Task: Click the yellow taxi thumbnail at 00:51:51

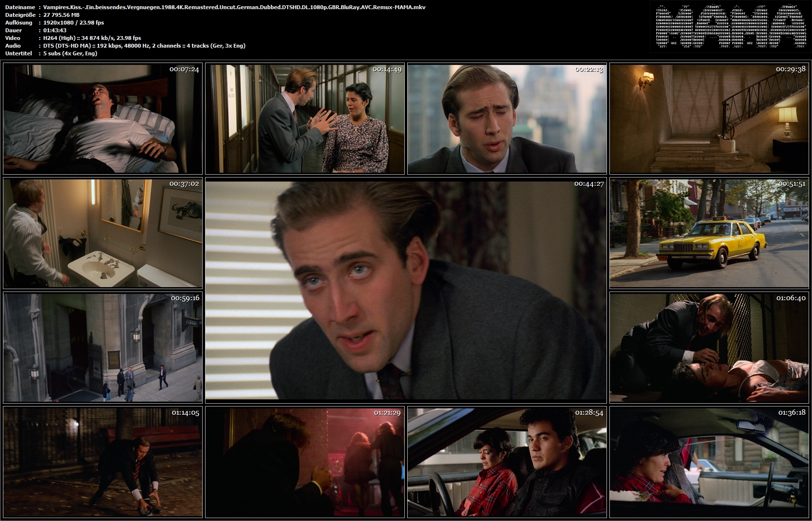Action: [709, 233]
